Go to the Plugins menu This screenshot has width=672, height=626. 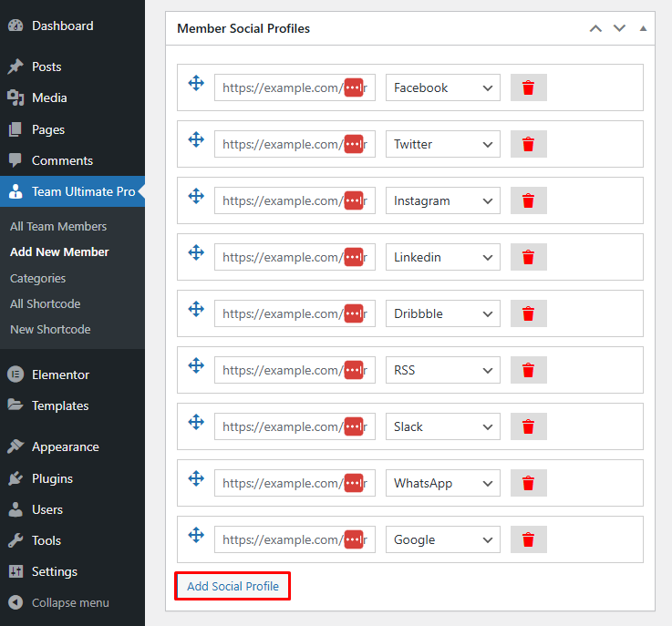pos(52,478)
